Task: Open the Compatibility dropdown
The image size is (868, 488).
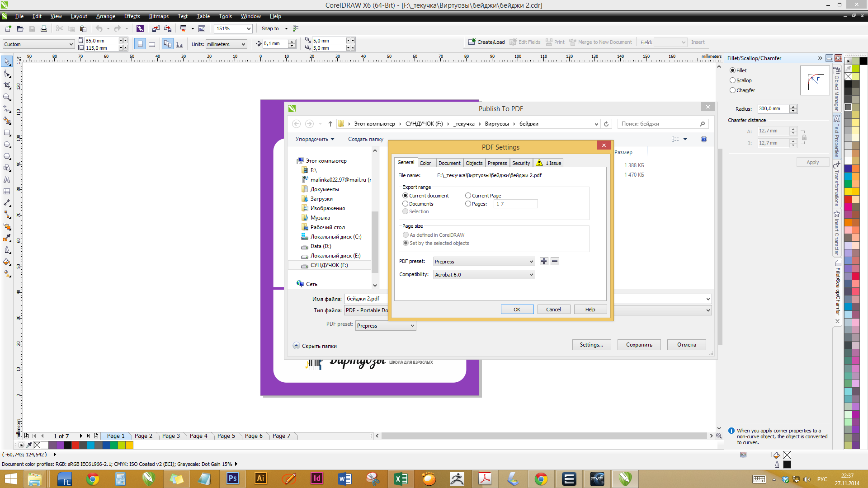Action: 484,275
